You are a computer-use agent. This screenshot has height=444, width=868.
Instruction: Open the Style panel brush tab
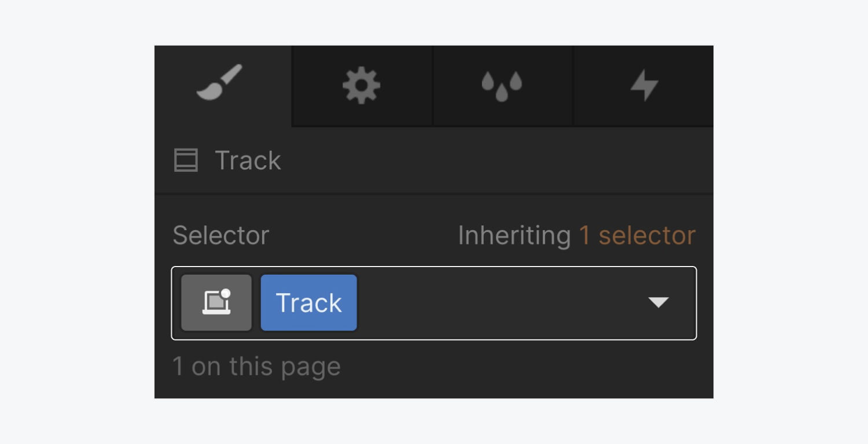(x=223, y=85)
